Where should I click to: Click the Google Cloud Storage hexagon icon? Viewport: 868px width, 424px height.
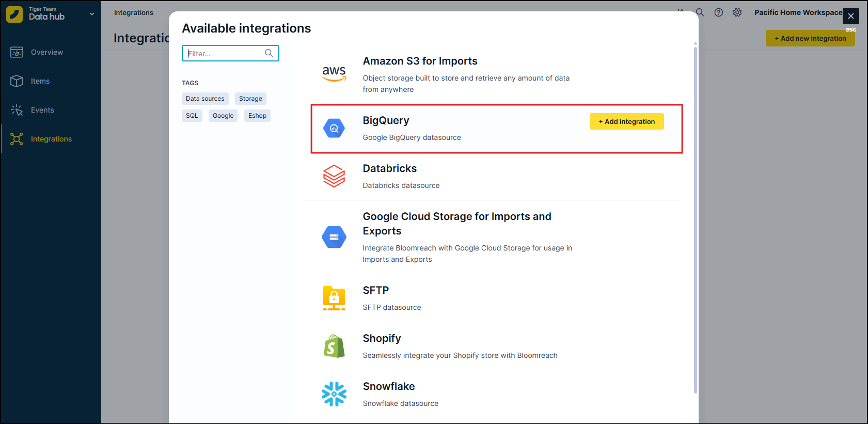[x=334, y=237]
